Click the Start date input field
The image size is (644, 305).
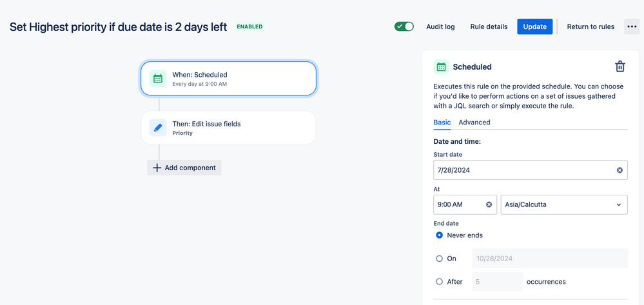pos(531,170)
